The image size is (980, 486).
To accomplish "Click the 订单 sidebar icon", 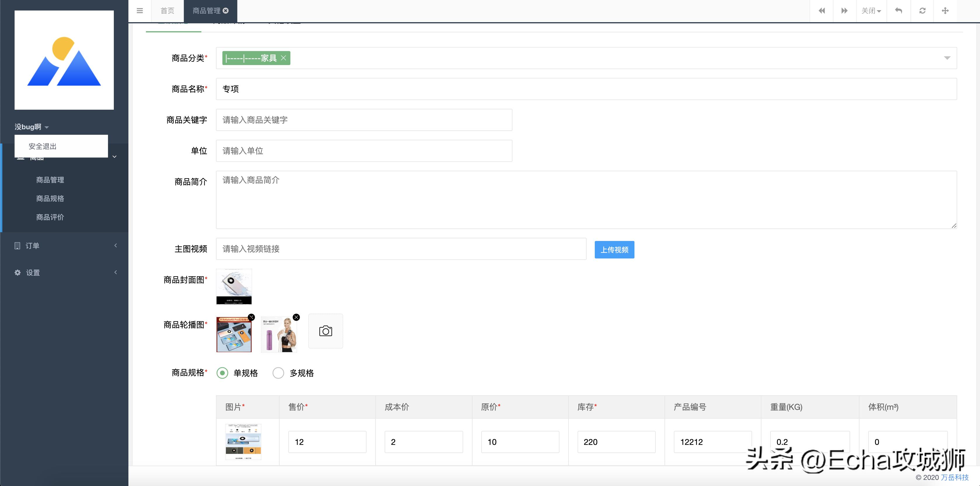I will (x=18, y=245).
